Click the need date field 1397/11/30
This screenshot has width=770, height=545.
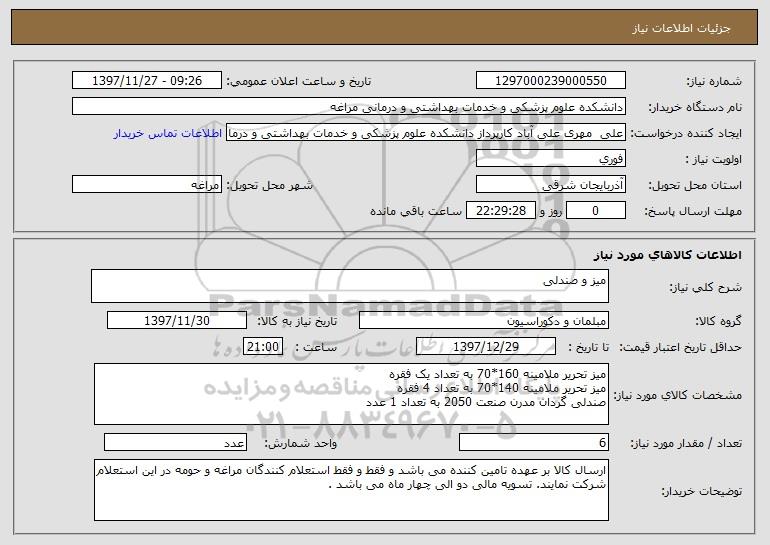point(177,321)
